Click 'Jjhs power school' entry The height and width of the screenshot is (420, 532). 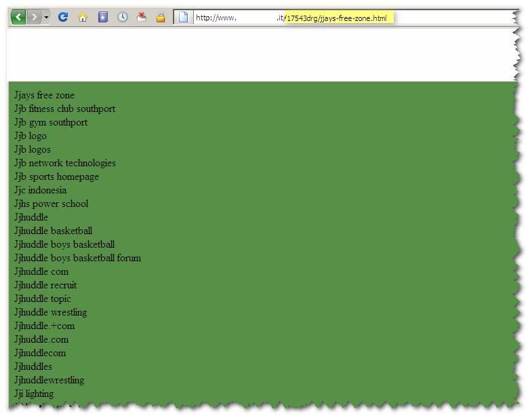tap(51, 204)
